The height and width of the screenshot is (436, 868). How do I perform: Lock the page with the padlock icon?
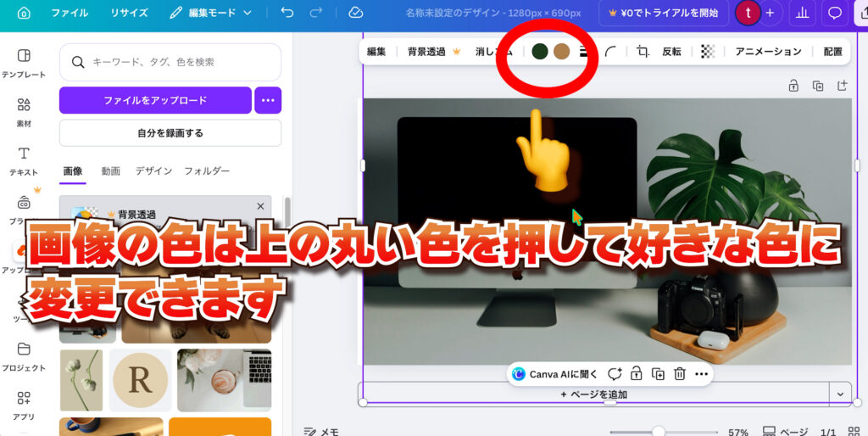pyautogui.click(x=793, y=86)
